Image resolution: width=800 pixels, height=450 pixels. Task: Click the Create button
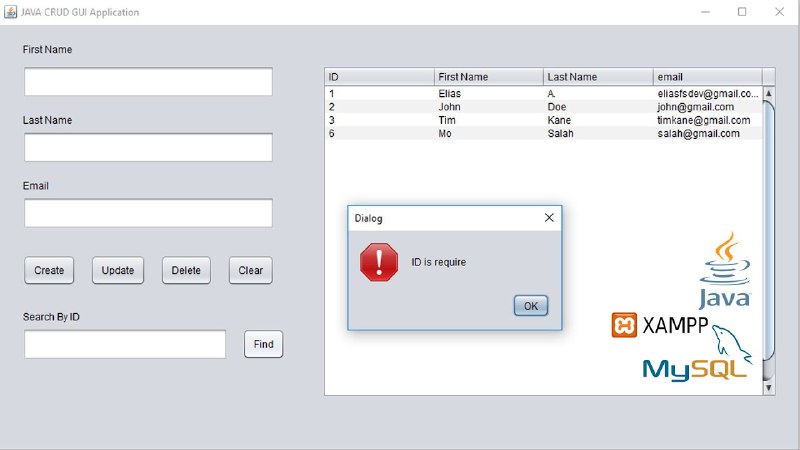pos(49,270)
